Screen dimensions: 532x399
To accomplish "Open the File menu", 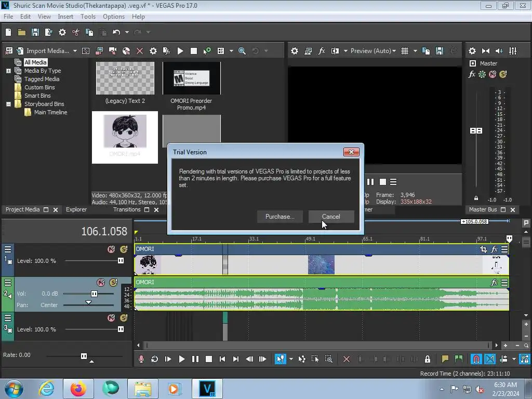I will 8,17.
